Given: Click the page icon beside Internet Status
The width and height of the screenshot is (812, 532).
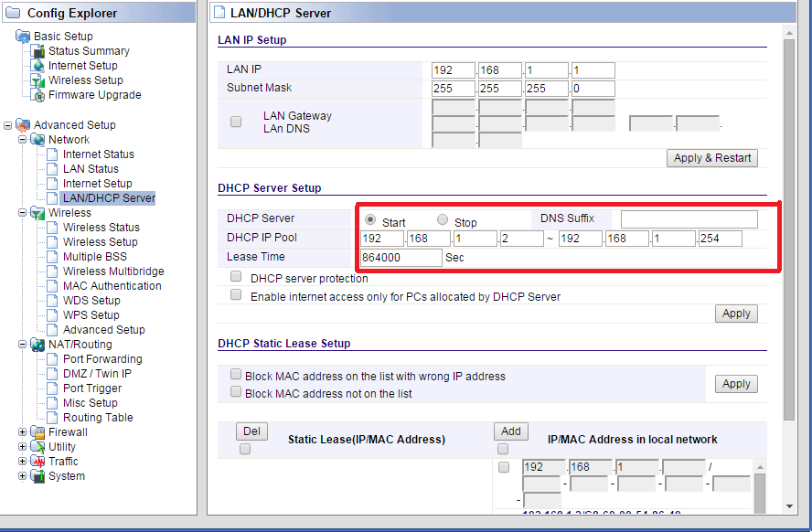Looking at the screenshot, I should click(52, 154).
